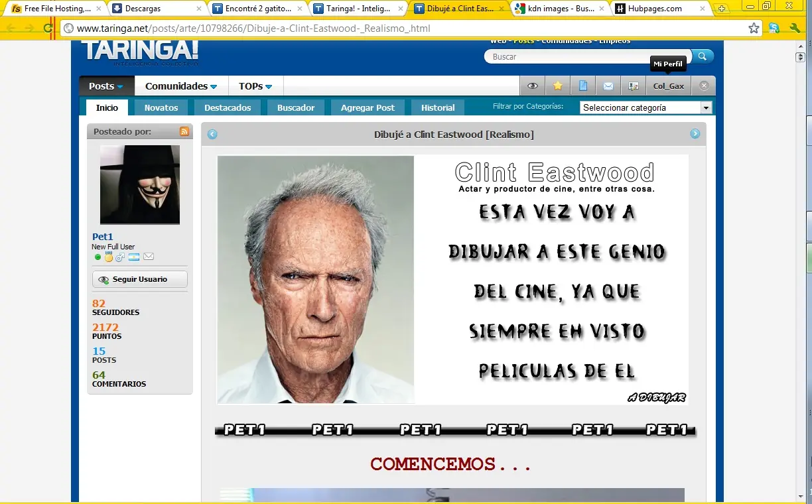Screen dimensions: 812x504
Task: Switch to Hubpages.com browser tab
Action: (660, 9)
